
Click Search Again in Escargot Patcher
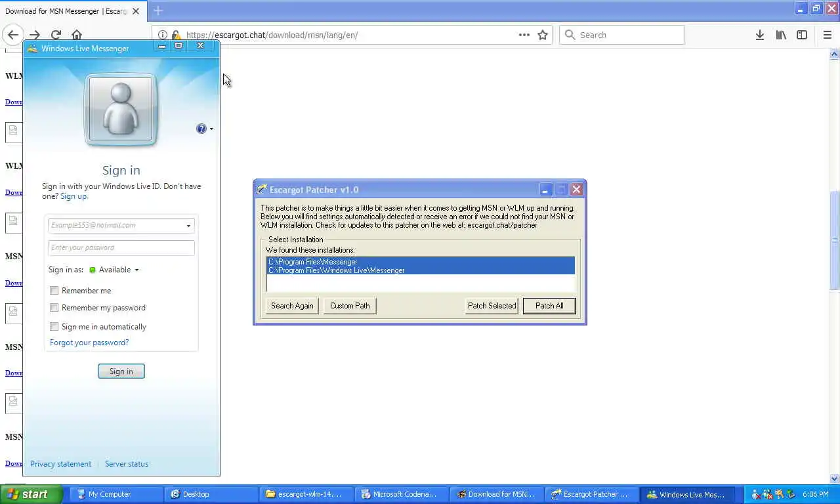click(292, 306)
